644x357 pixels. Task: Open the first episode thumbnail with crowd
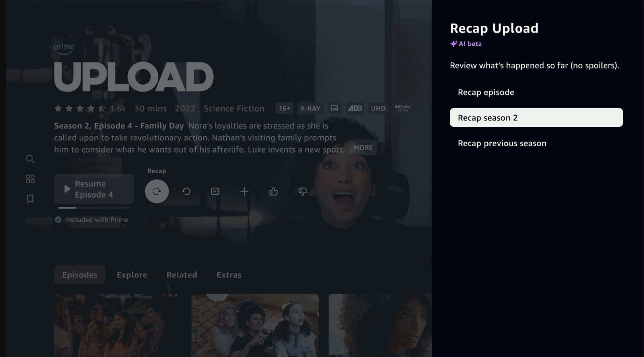point(118,326)
